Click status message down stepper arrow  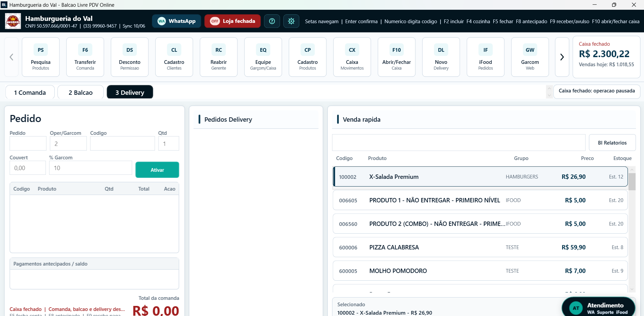pos(549,95)
